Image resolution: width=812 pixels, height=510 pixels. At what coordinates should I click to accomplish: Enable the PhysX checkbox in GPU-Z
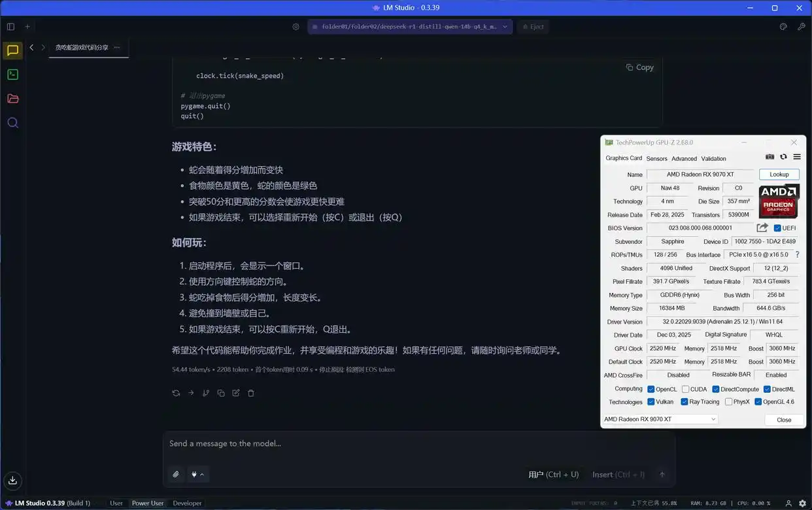click(x=728, y=401)
